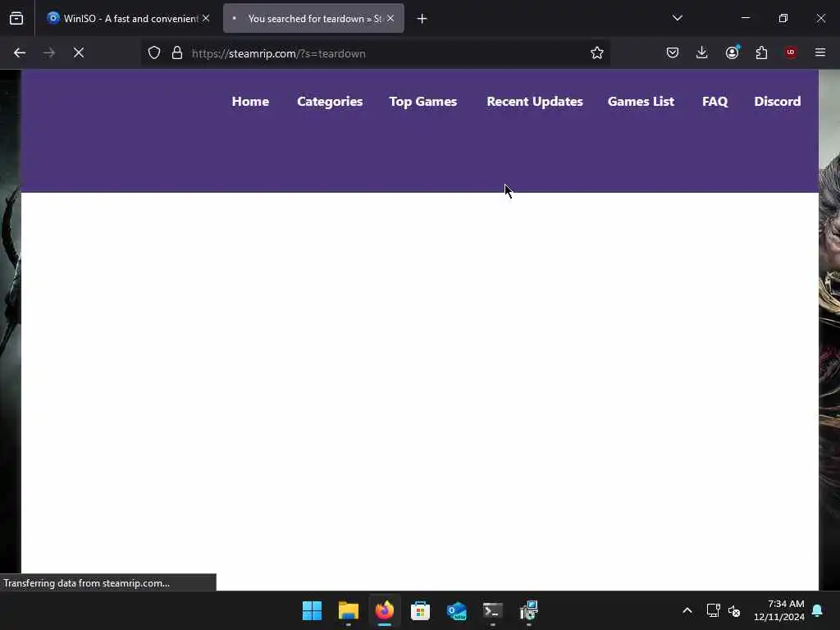Open a new tab with plus button
The height and width of the screenshot is (630, 840).
pyautogui.click(x=422, y=19)
